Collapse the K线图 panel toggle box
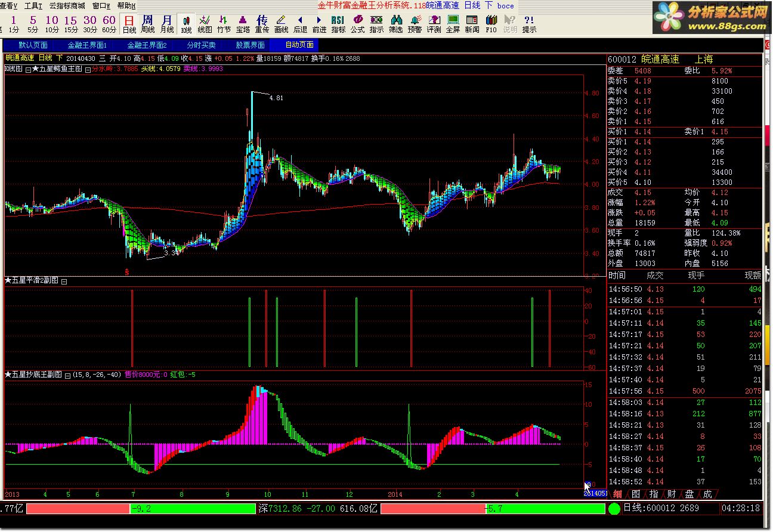This screenshot has width=773, height=532. [x=28, y=69]
